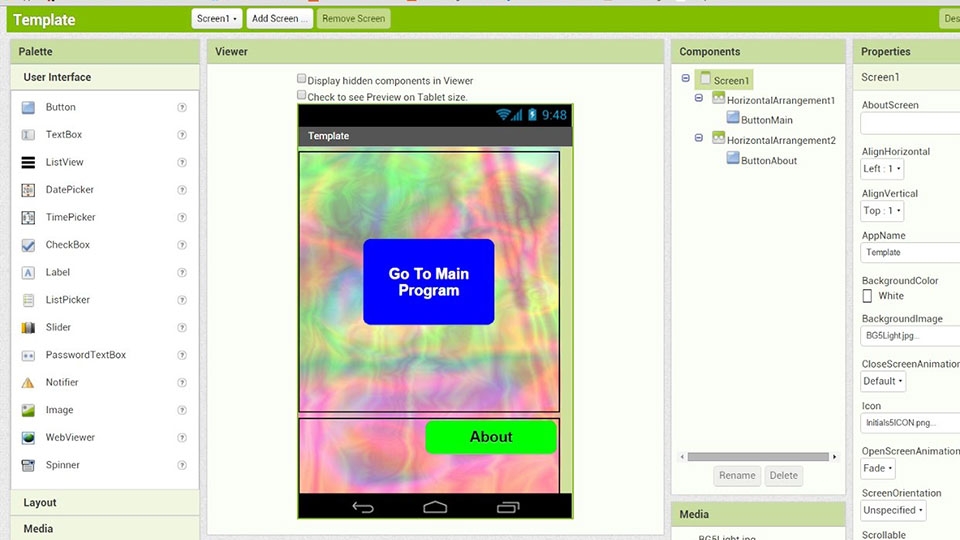Click Go To Main Program button in viewer

tap(429, 282)
